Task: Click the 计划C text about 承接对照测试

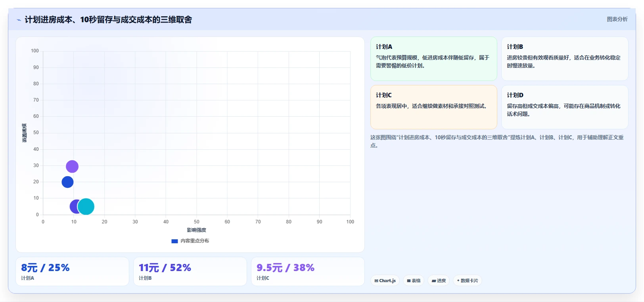Action: 431,106
